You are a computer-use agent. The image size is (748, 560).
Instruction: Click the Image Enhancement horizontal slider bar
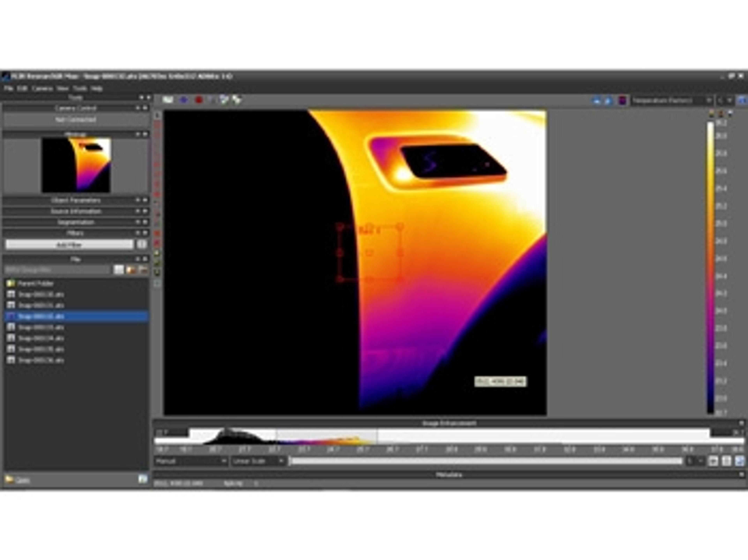point(486,461)
